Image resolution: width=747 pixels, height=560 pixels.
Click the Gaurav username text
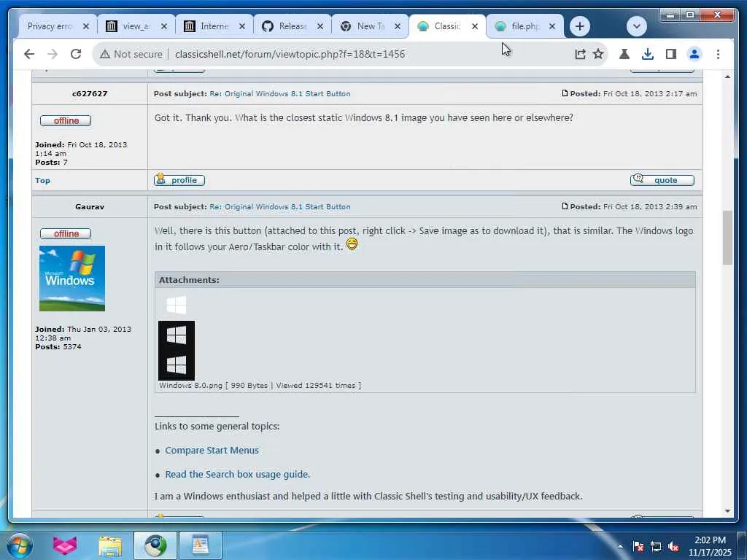[x=90, y=206]
